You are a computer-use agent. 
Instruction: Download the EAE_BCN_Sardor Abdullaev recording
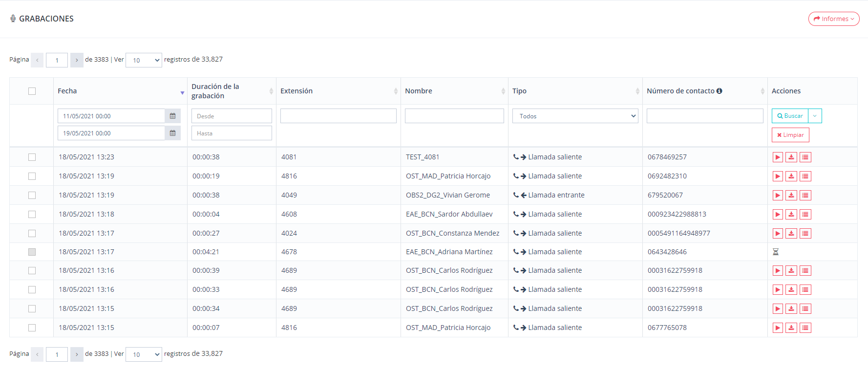[x=791, y=214]
